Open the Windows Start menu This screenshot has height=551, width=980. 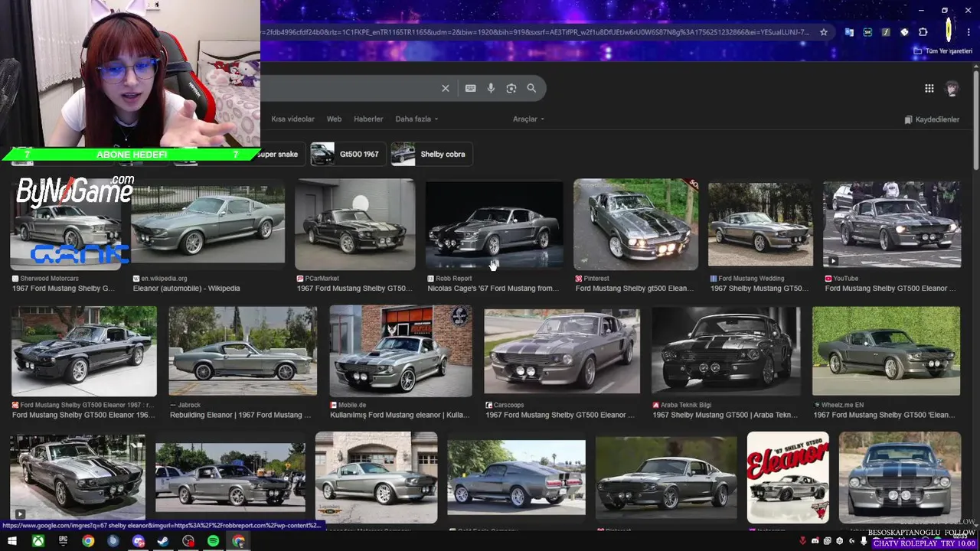12,541
